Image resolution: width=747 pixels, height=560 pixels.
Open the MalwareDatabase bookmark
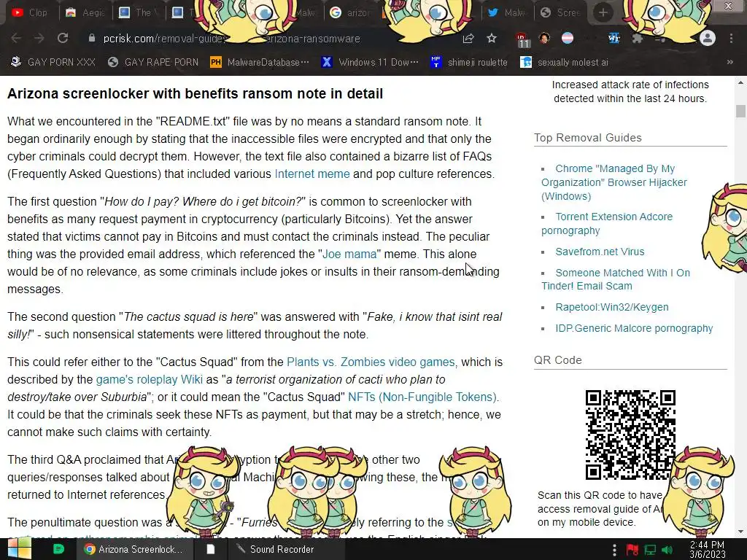[260, 62]
